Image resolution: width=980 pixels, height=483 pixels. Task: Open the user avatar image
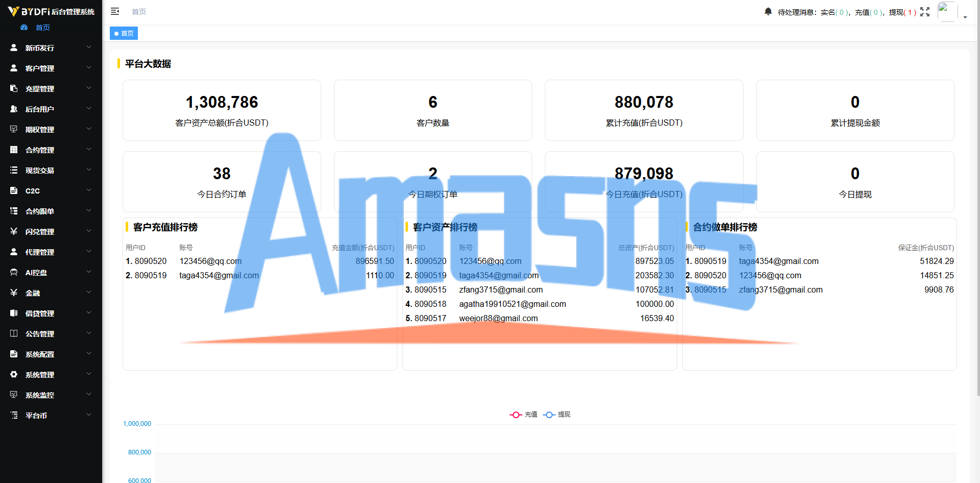pos(947,12)
